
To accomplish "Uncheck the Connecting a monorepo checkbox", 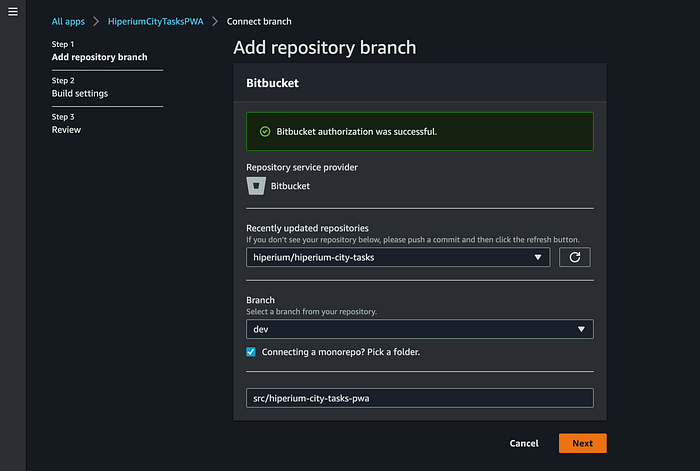I will pos(251,352).
